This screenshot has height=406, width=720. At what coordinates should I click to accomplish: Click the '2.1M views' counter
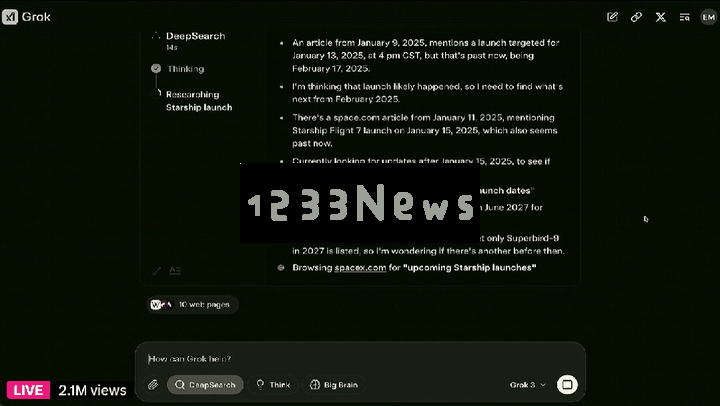(92, 390)
